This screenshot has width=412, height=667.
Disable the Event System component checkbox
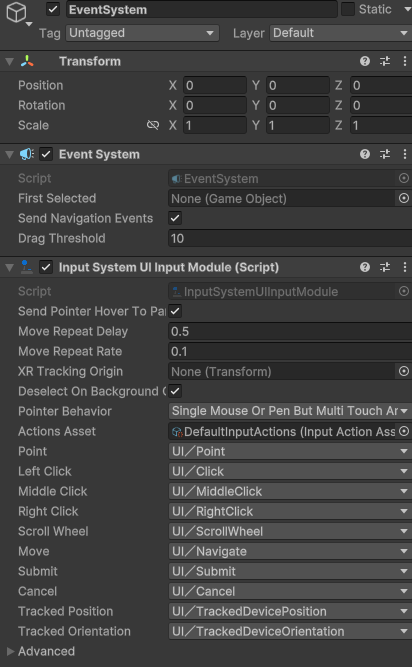pyautogui.click(x=46, y=154)
